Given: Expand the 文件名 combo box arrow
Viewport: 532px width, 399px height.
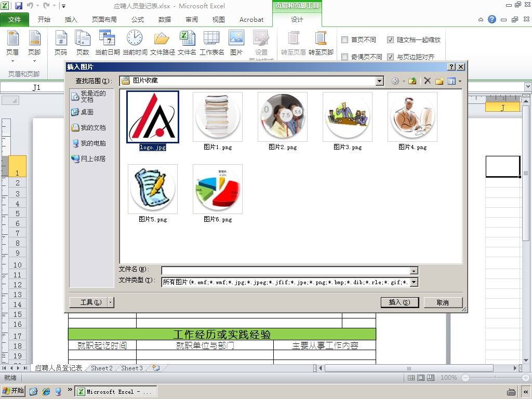Looking at the screenshot, I should coord(414,271).
